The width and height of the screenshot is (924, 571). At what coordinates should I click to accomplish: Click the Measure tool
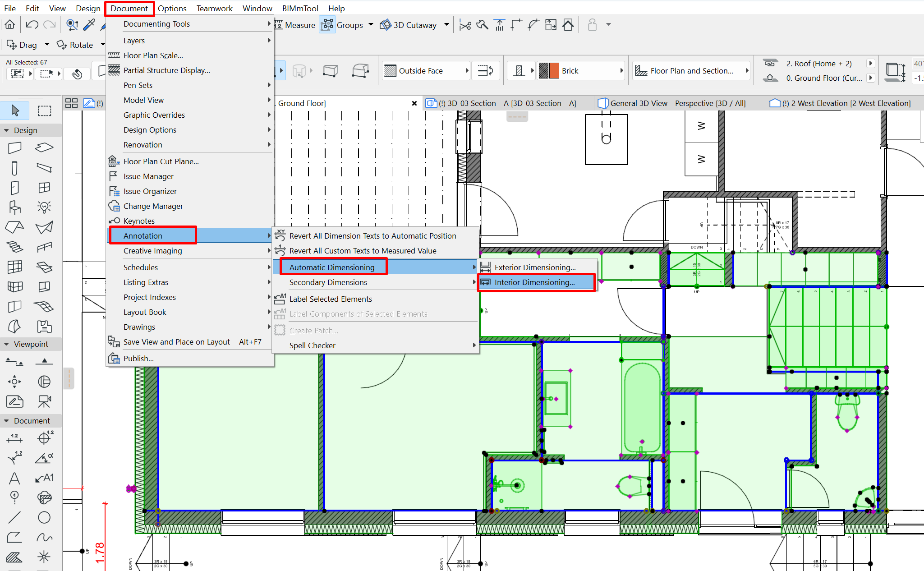click(x=294, y=25)
